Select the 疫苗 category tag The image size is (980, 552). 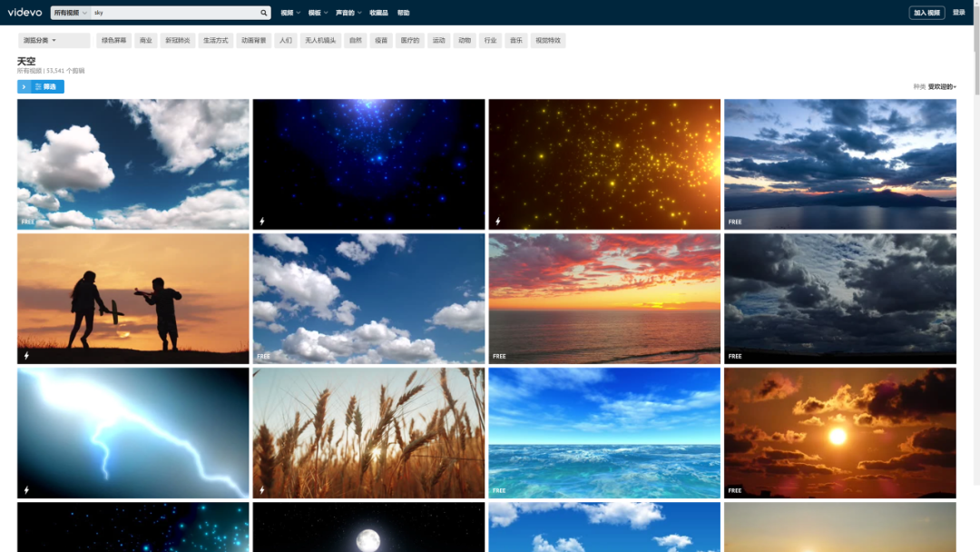pyautogui.click(x=380, y=41)
